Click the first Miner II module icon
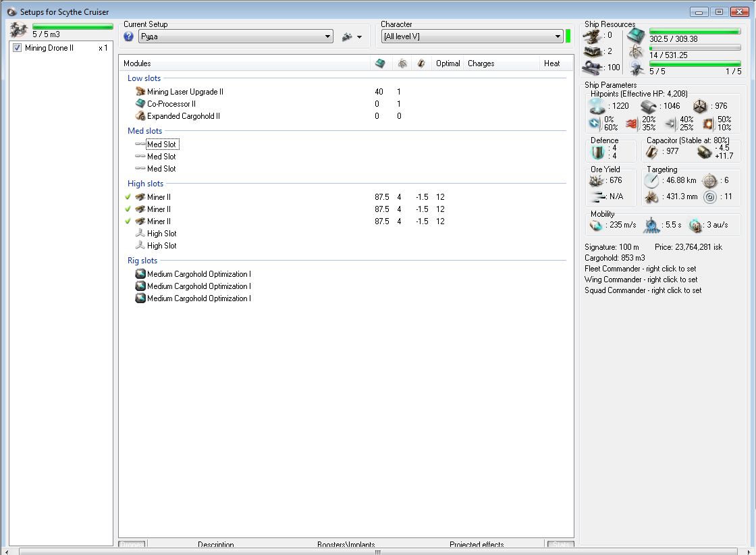 140,196
